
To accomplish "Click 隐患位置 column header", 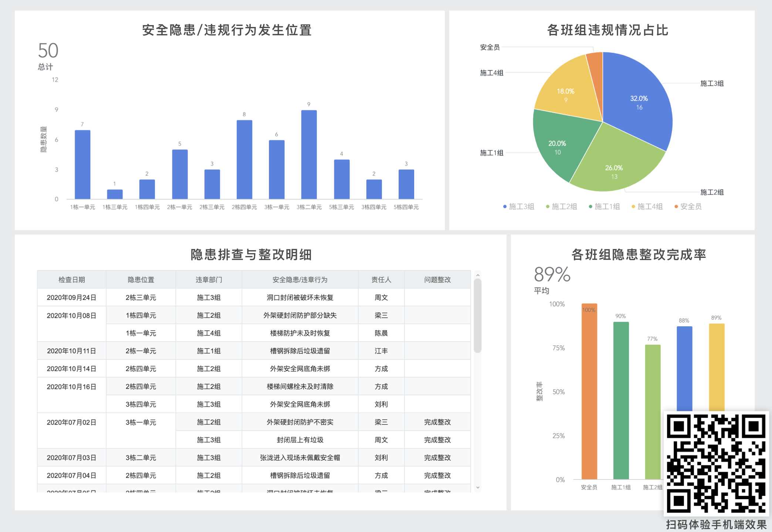I will [140, 280].
